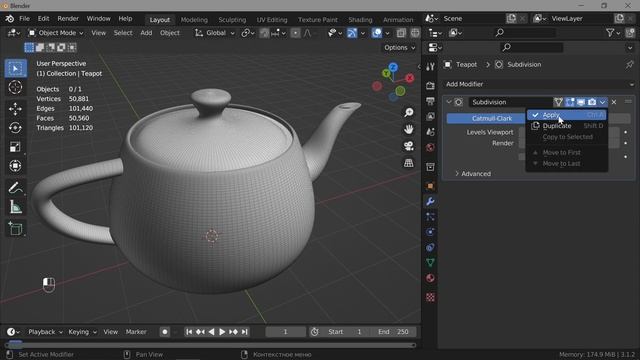Toggle the camera view icon
The width and height of the screenshot is (640, 360).
409,146
